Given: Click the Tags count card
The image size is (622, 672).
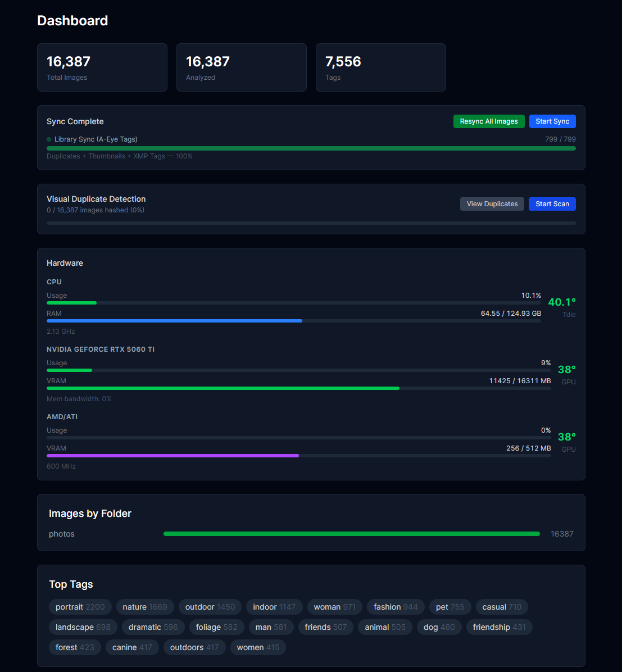Looking at the screenshot, I should pyautogui.click(x=380, y=67).
